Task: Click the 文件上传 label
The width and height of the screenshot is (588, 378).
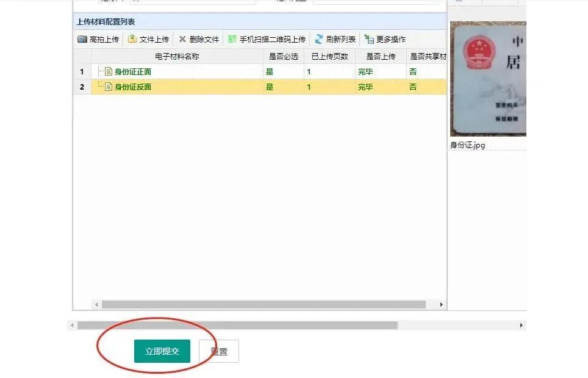Action: tap(154, 40)
